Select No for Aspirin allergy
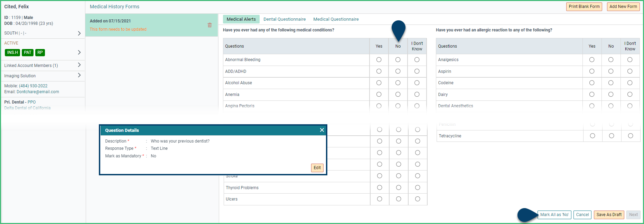644x224 pixels. pos(611,71)
